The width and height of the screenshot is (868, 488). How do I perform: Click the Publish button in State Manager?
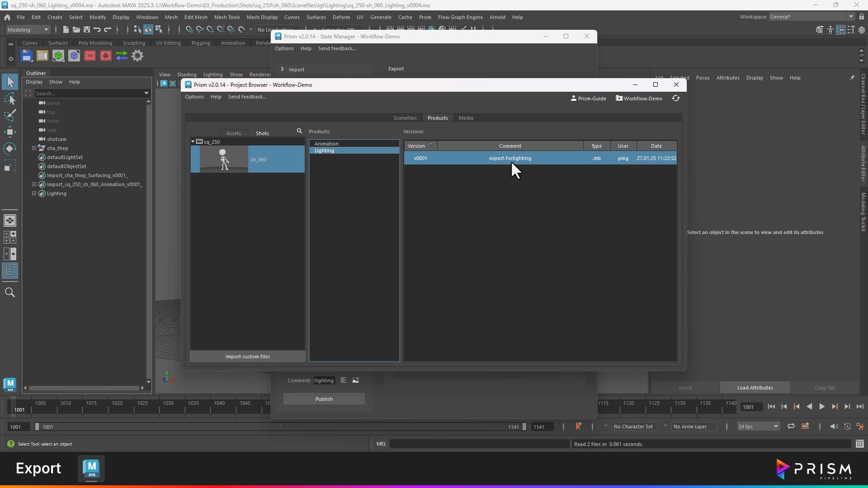tap(324, 399)
